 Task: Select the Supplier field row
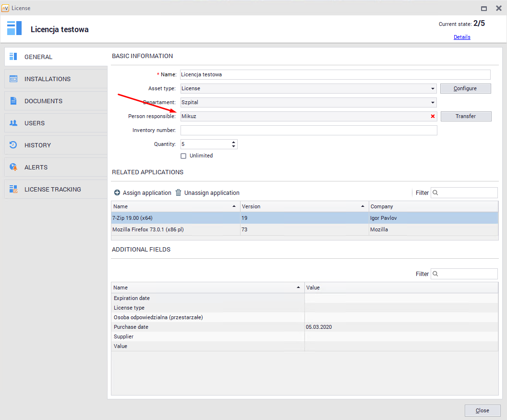(x=304, y=336)
